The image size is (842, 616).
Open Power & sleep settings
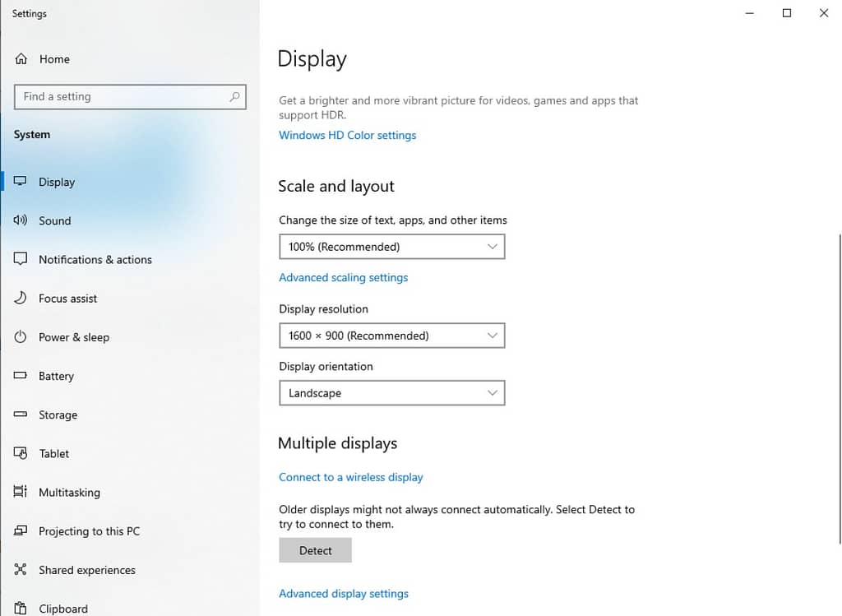74,337
